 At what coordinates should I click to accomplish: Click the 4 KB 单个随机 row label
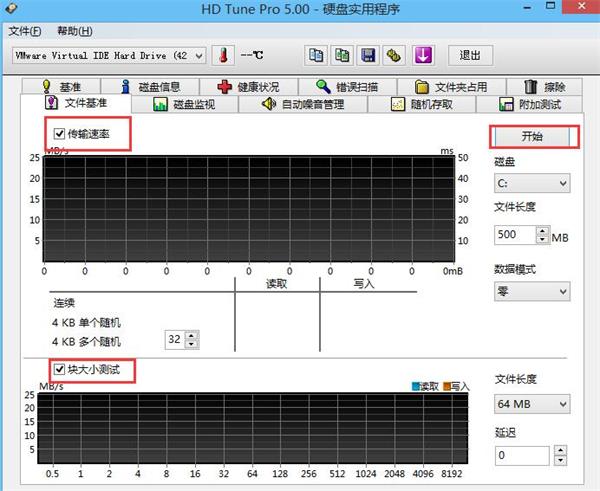pyautogui.click(x=86, y=323)
